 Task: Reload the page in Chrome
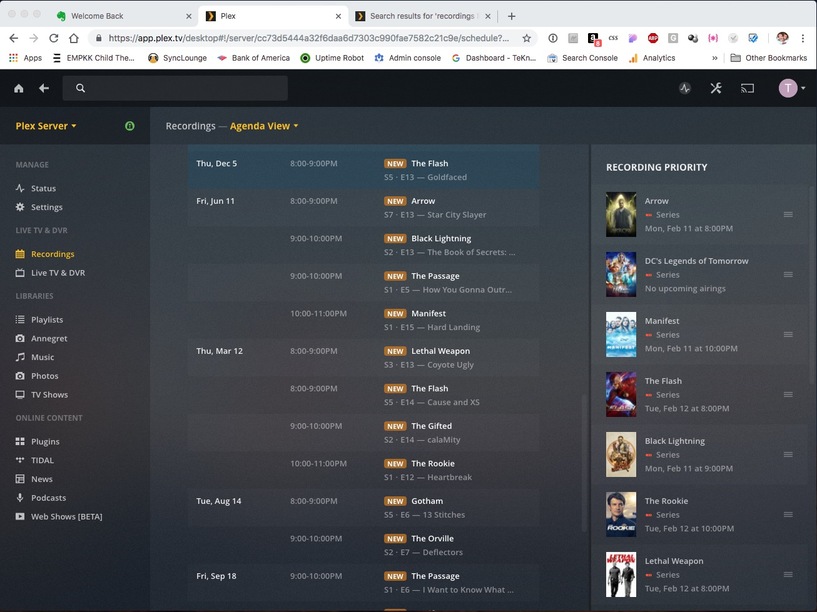tap(54, 38)
